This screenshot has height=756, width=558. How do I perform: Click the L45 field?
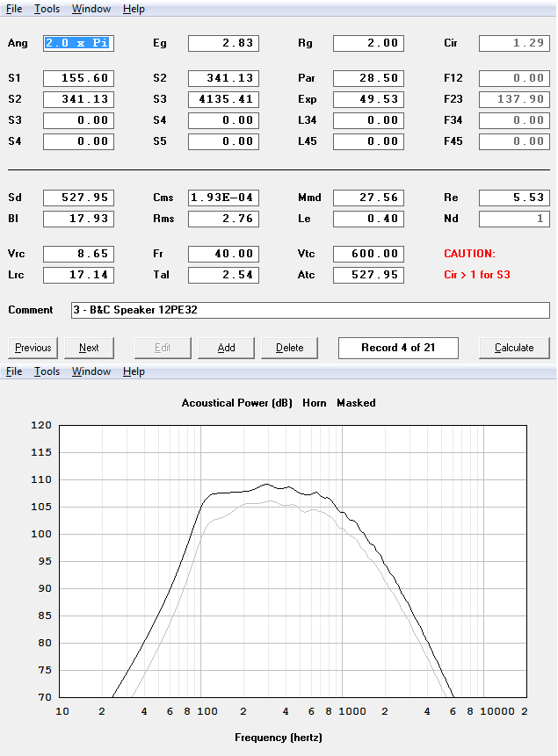click(x=368, y=141)
